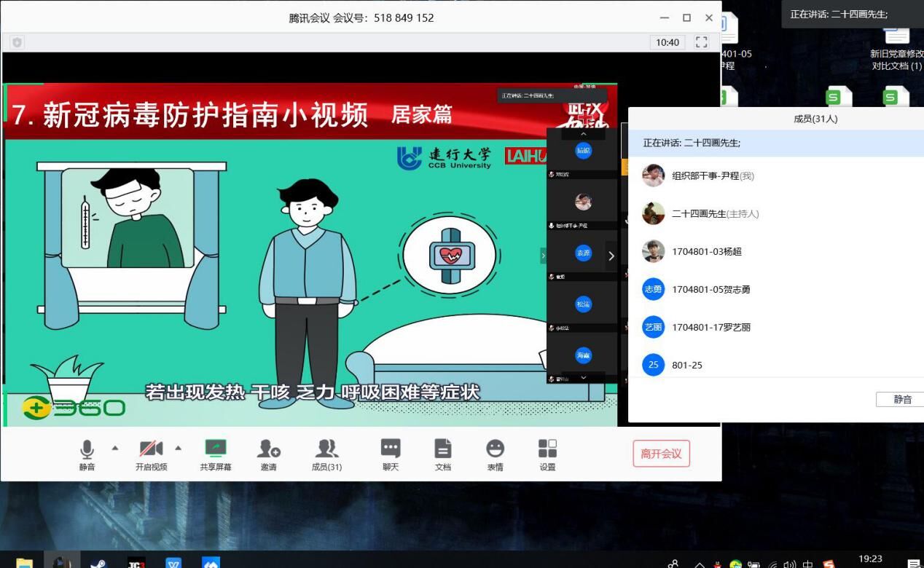Open the 设置 settings icon
924x568 pixels.
click(547, 454)
